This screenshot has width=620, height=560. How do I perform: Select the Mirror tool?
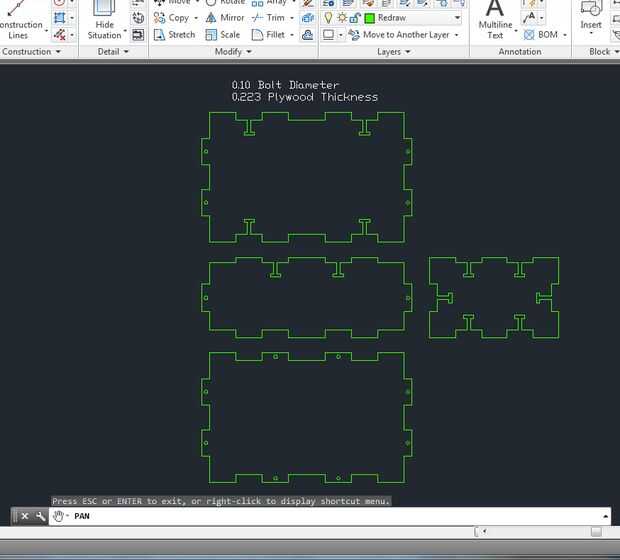coord(225,18)
